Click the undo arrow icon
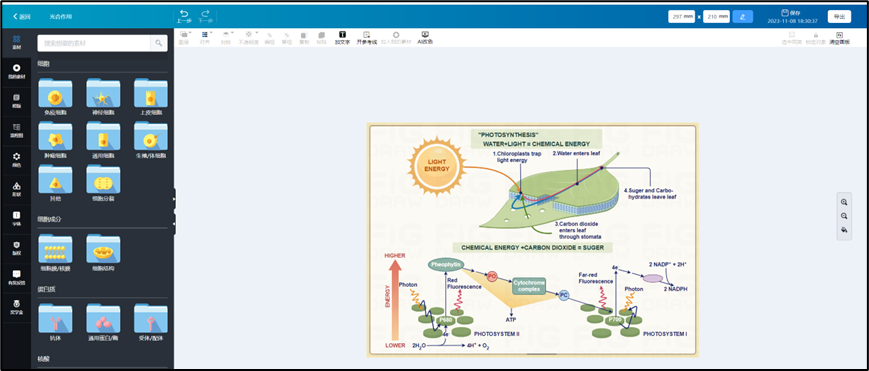The width and height of the screenshot is (869, 371). [184, 13]
